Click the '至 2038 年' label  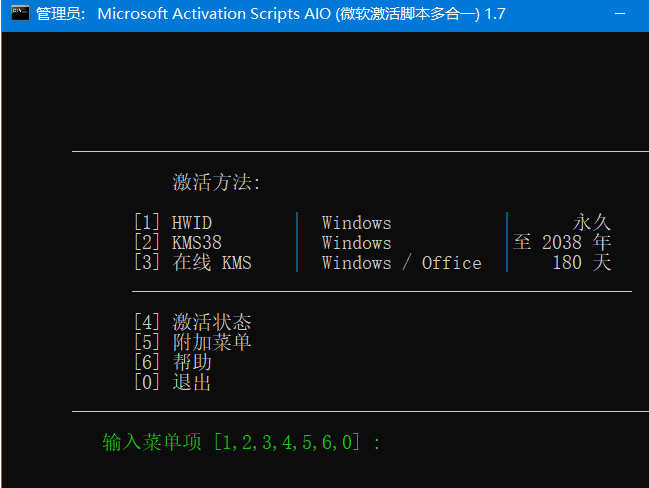(x=562, y=242)
